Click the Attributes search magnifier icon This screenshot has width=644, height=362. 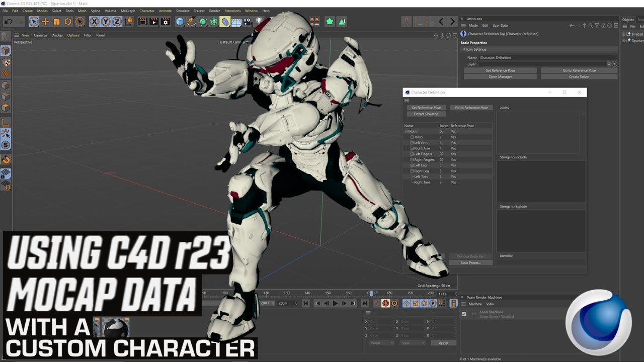tap(591, 25)
